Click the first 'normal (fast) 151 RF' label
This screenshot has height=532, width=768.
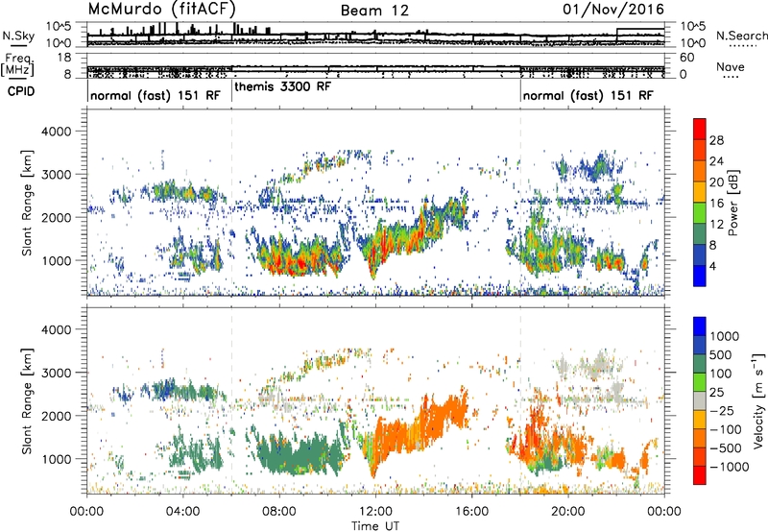pos(156,95)
